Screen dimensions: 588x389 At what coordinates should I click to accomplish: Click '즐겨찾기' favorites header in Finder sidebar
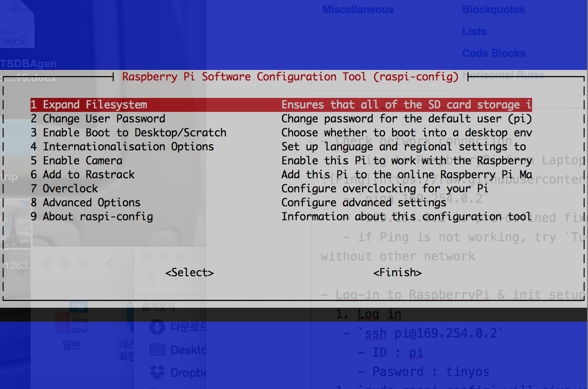point(158,307)
